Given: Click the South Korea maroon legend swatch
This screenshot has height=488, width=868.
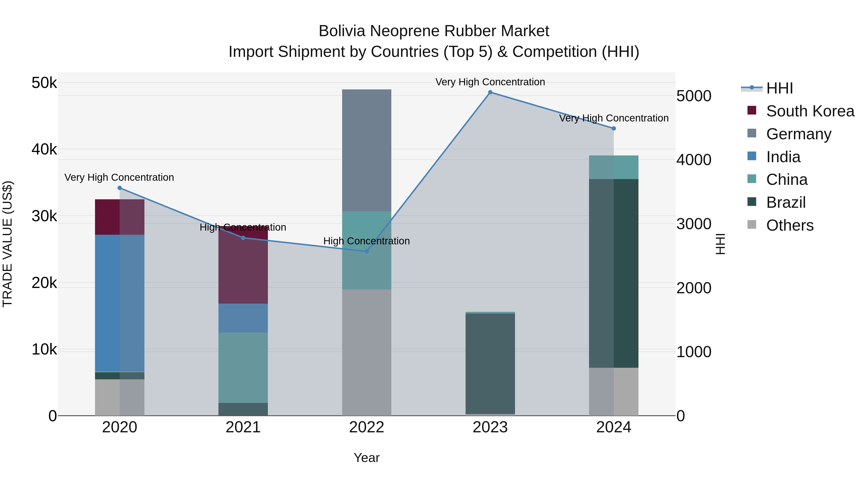Looking at the screenshot, I should 752,110.
